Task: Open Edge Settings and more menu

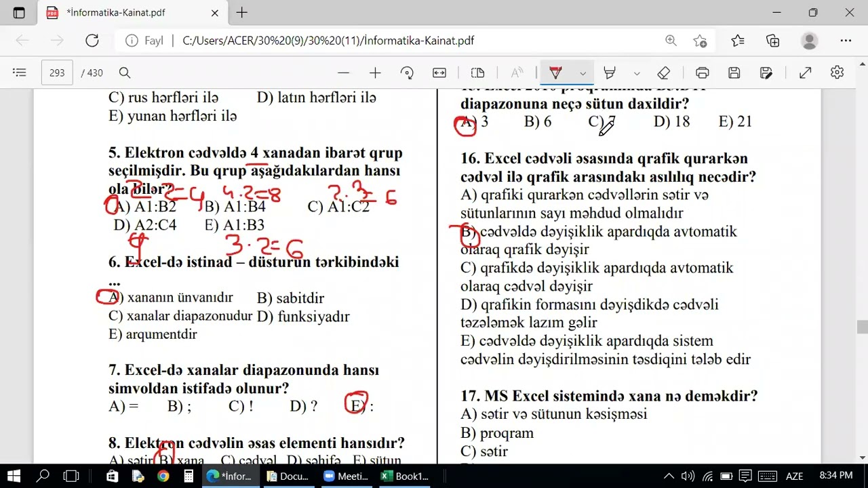Action: (846, 41)
